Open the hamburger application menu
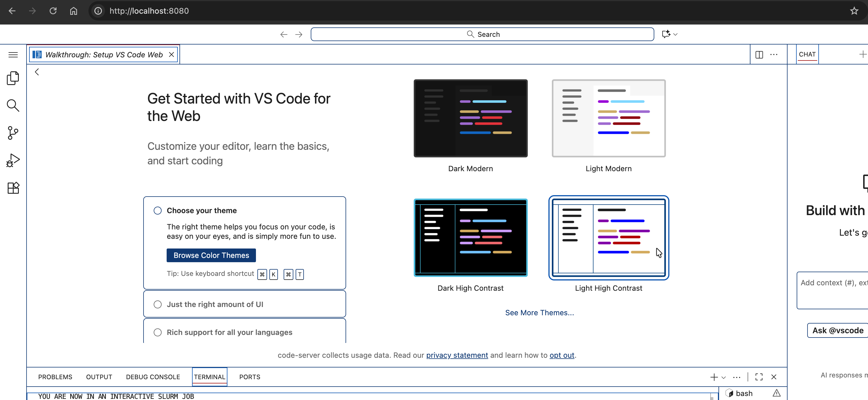The image size is (868, 400). pos(13,54)
